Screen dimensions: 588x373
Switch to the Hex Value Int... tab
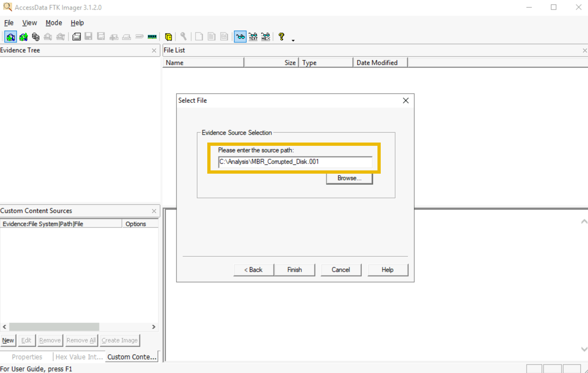79,357
